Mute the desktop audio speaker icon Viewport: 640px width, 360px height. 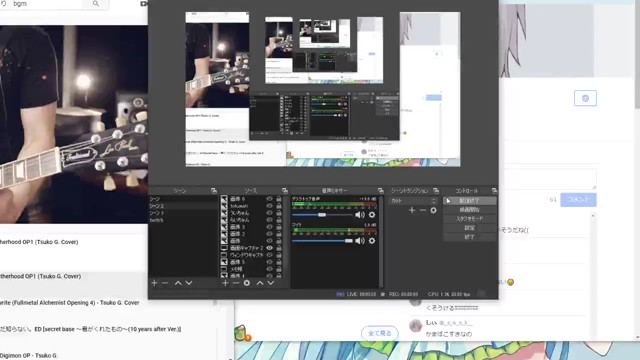tap(360, 215)
